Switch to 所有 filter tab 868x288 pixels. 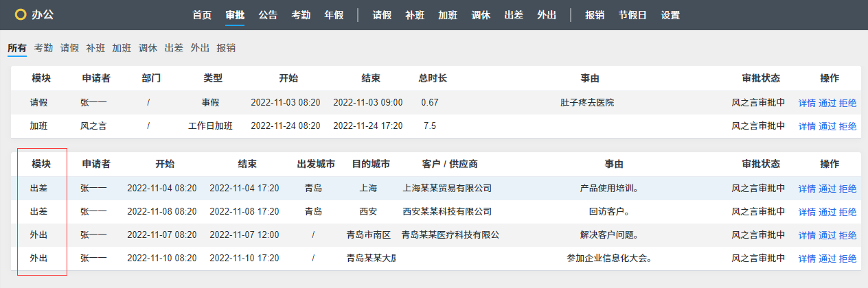click(x=17, y=48)
